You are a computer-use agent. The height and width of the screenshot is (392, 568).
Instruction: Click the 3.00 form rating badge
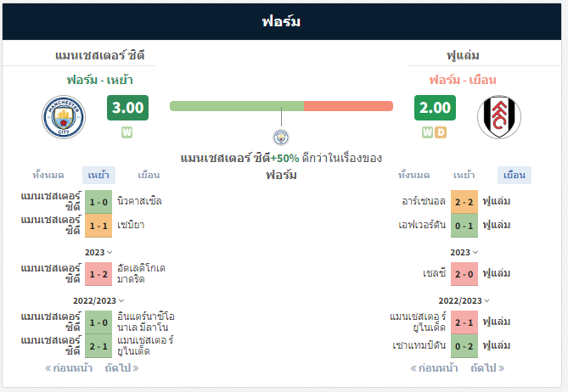127,108
